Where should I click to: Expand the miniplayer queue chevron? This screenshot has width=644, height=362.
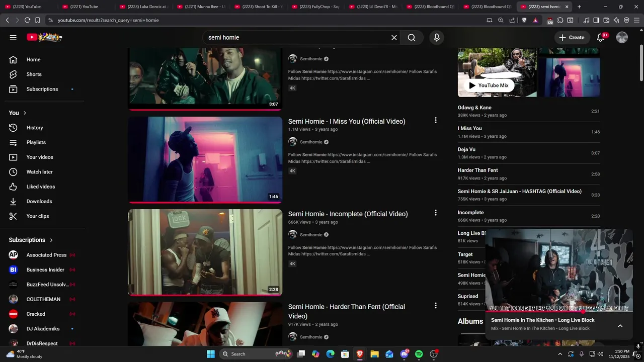[x=620, y=326]
